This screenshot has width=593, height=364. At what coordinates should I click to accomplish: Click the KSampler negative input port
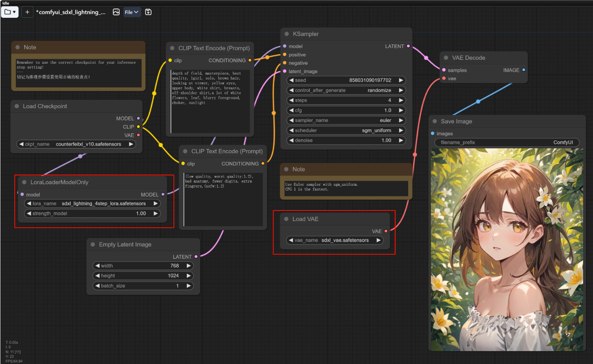(285, 63)
